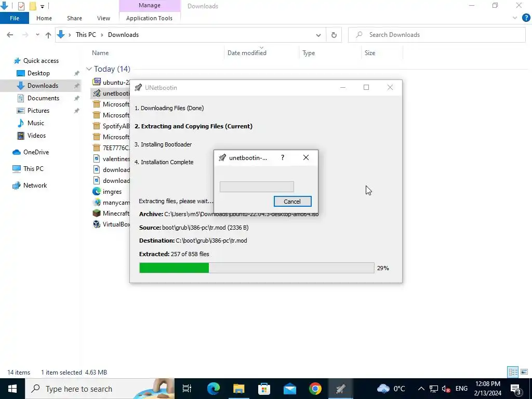Viewport: 532px width, 399px height.
Task: Open the Application Tools tab
Action: click(149, 18)
